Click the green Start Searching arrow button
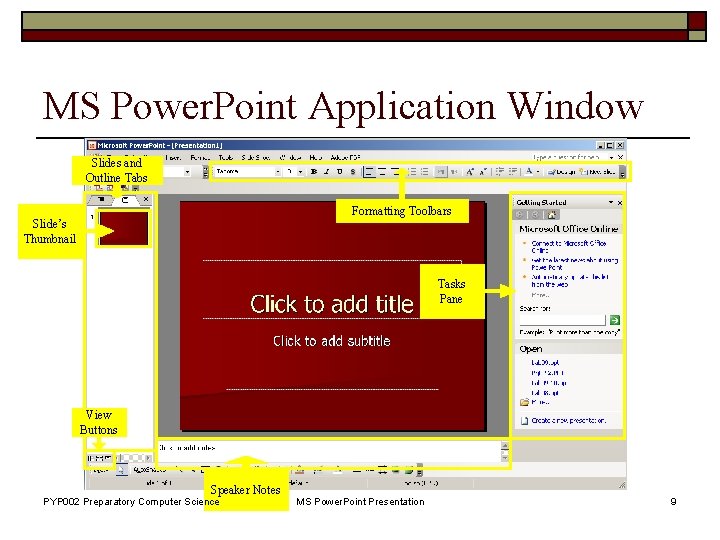This screenshot has height=540, width=720. coord(615,320)
